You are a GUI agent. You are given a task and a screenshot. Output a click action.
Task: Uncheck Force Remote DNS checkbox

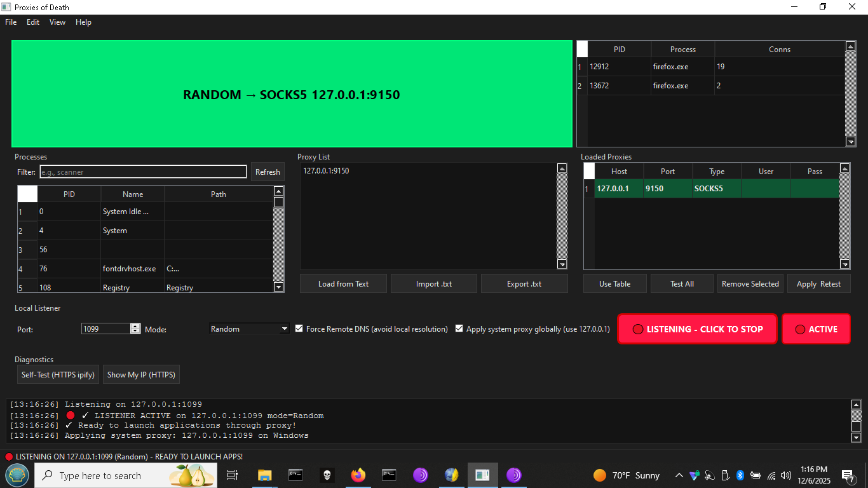[299, 329]
